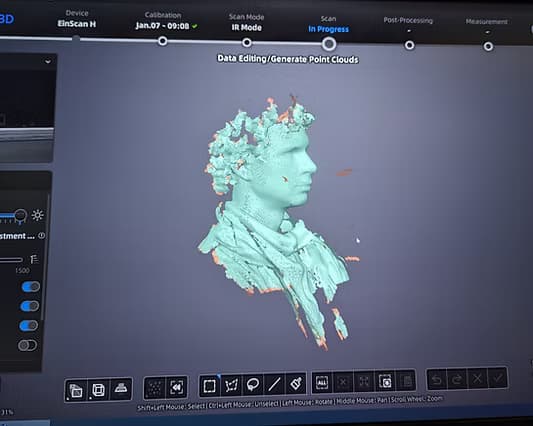Select the polygon selection tool
533x426 pixels.
click(x=231, y=386)
